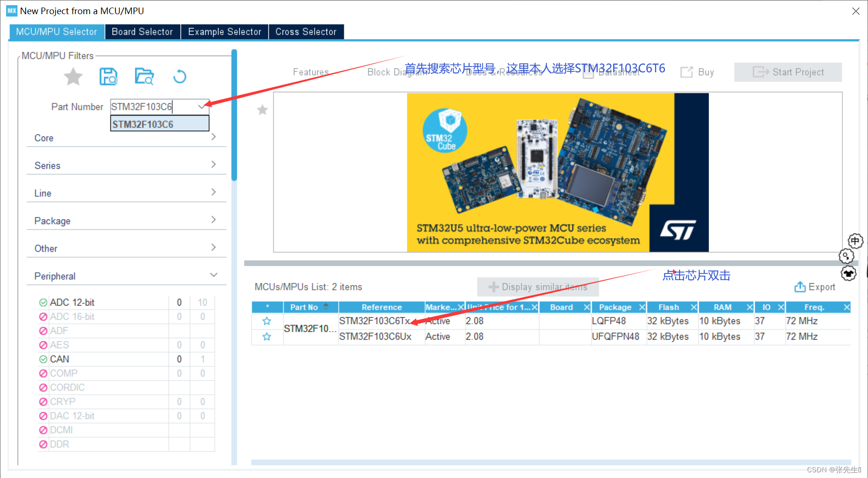Viewport: 868px width, 478px height.
Task: Remove the Board column with its X
Action: click(x=587, y=307)
